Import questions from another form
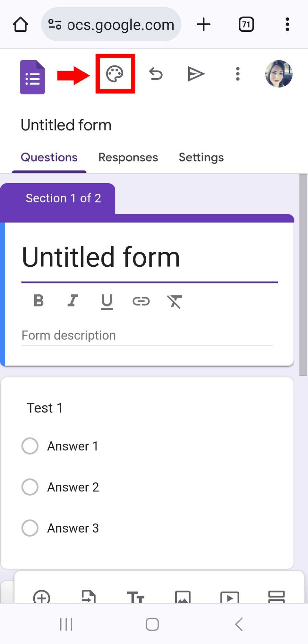308x644 pixels. click(89, 597)
